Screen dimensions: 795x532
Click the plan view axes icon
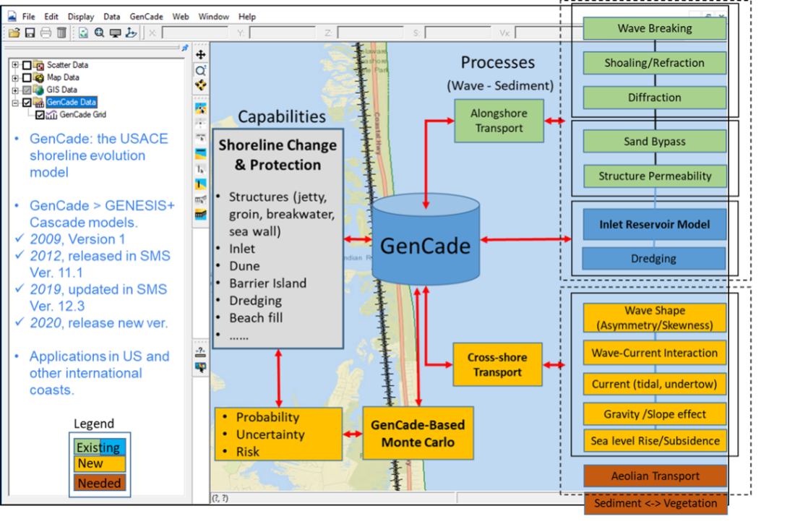tap(132, 33)
